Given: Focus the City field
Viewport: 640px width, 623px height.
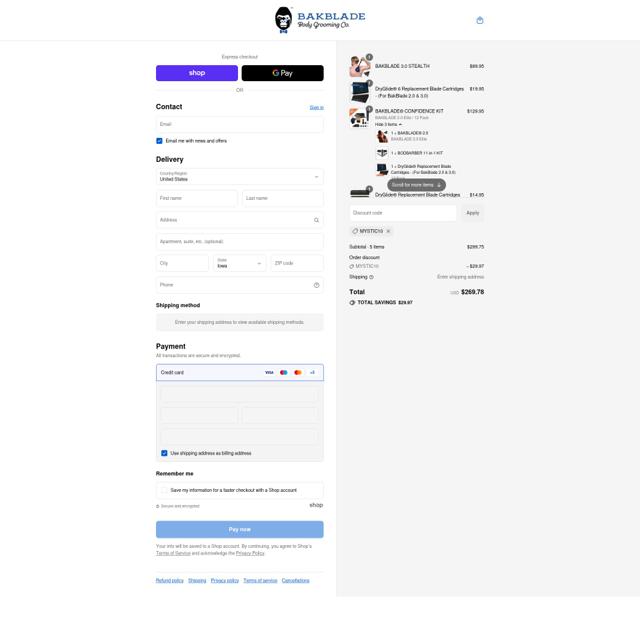Looking at the screenshot, I should tap(182, 263).
